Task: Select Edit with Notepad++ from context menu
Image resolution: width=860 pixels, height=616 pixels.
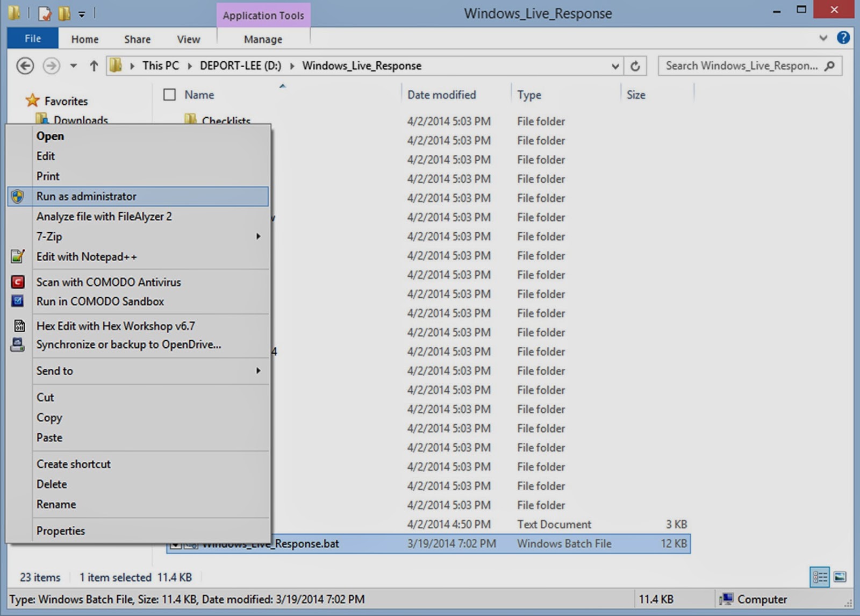Action: point(87,256)
